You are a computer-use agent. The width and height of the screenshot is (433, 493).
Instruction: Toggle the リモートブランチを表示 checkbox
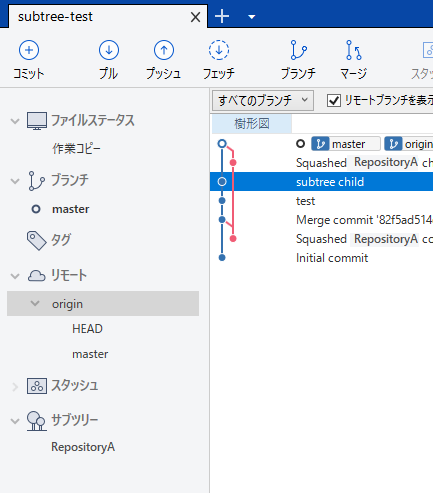(x=334, y=100)
